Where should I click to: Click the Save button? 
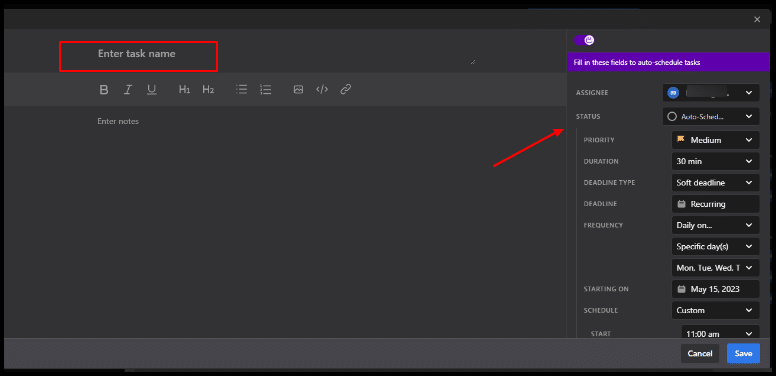coord(743,353)
